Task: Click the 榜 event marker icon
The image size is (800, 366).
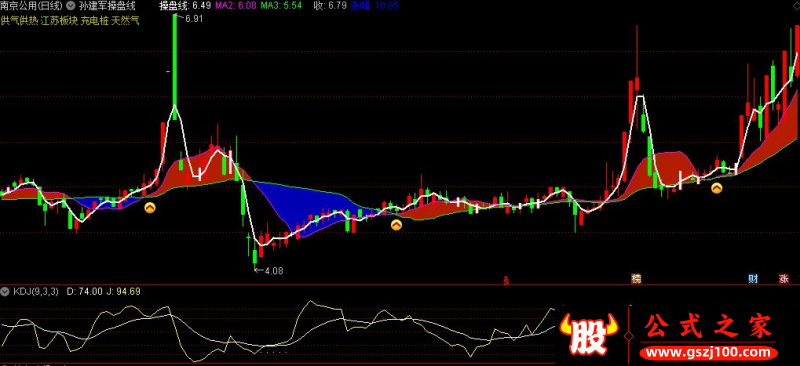Action: coord(636,279)
